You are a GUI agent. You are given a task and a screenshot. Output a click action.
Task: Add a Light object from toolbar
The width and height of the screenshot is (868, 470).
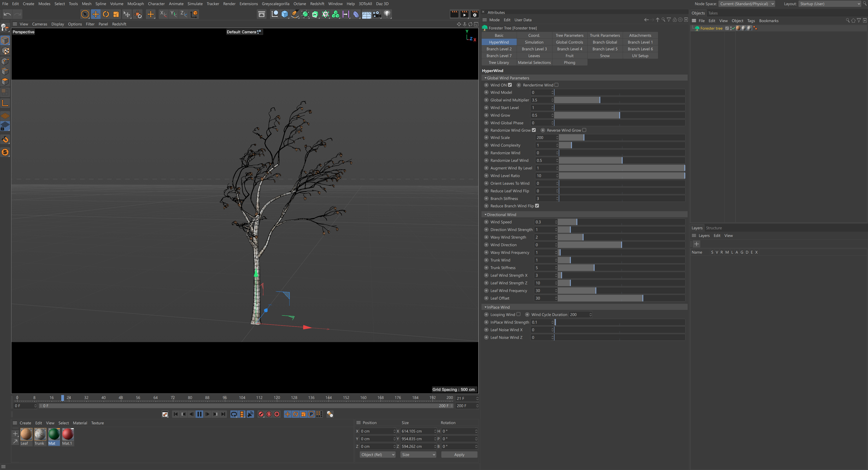[387, 14]
